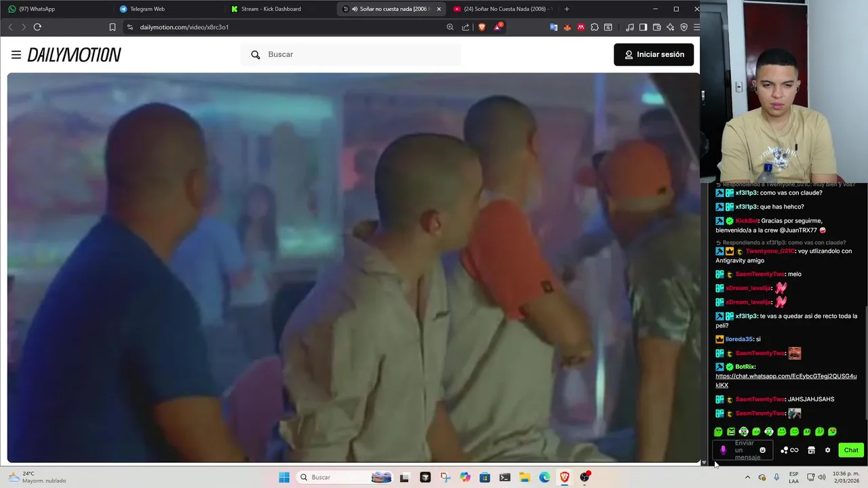Open the Brave Wallet icon
This screenshot has width=868, height=488.
pyautogui.click(x=657, y=27)
